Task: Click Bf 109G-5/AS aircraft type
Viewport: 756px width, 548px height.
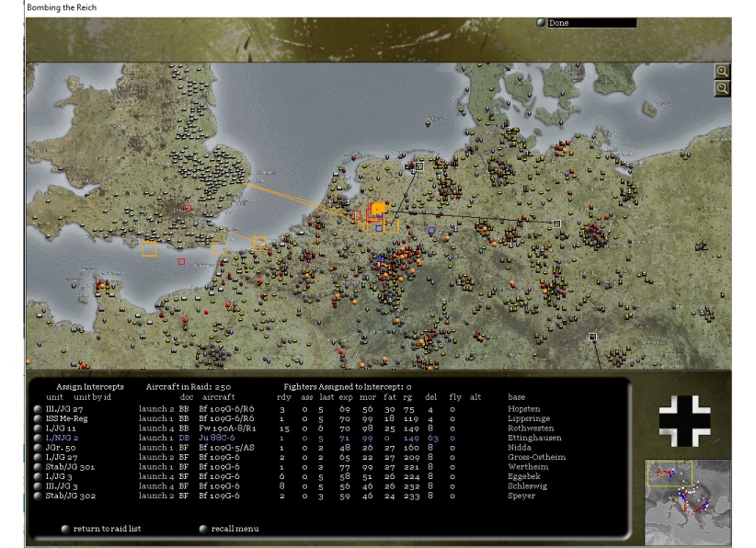Action: [226, 448]
